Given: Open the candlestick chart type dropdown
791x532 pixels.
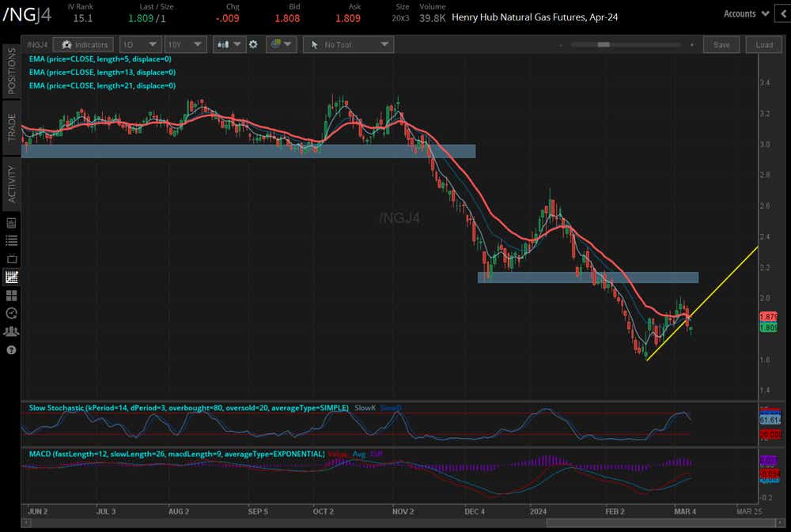Looking at the screenshot, I should (230, 44).
